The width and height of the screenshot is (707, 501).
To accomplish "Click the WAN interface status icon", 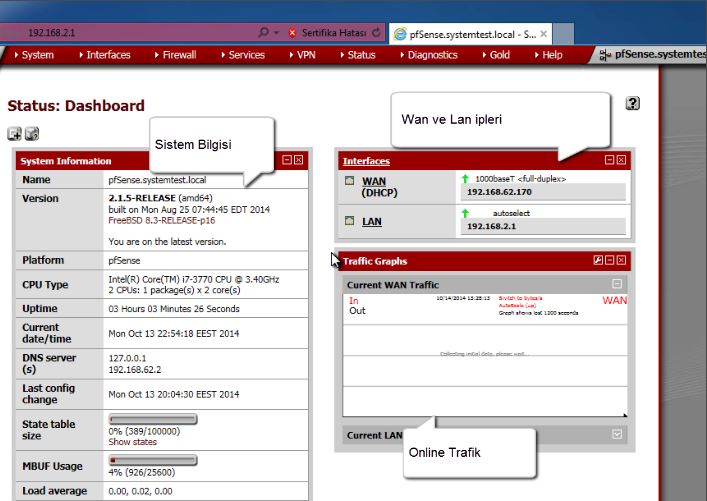I will [x=349, y=181].
